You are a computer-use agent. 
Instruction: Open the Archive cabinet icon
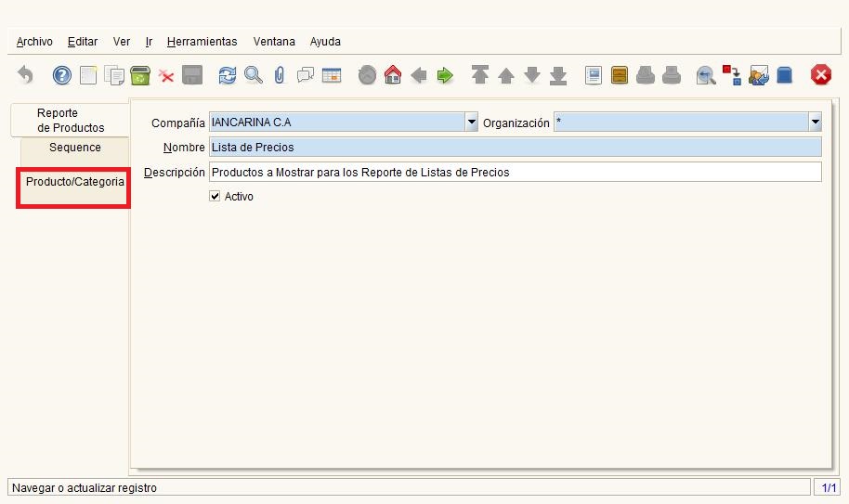click(620, 75)
